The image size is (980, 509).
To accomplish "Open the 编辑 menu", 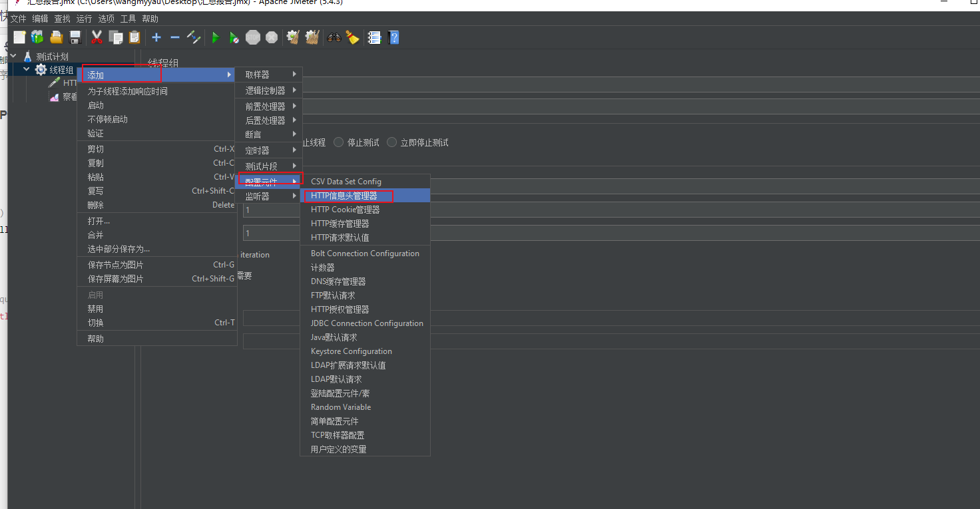I will tap(40, 19).
